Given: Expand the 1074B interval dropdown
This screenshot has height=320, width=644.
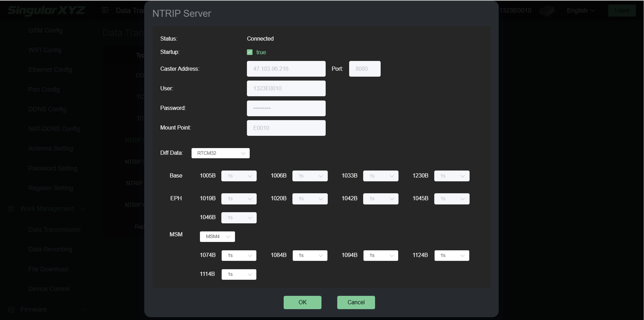Looking at the screenshot, I should pos(239,256).
